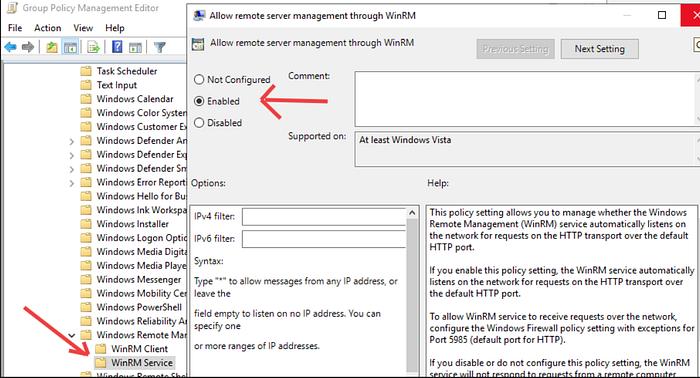Expand the Windows Error Reporting node
This screenshot has height=378, width=700.
pyautogui.click(x=71, y=183)
